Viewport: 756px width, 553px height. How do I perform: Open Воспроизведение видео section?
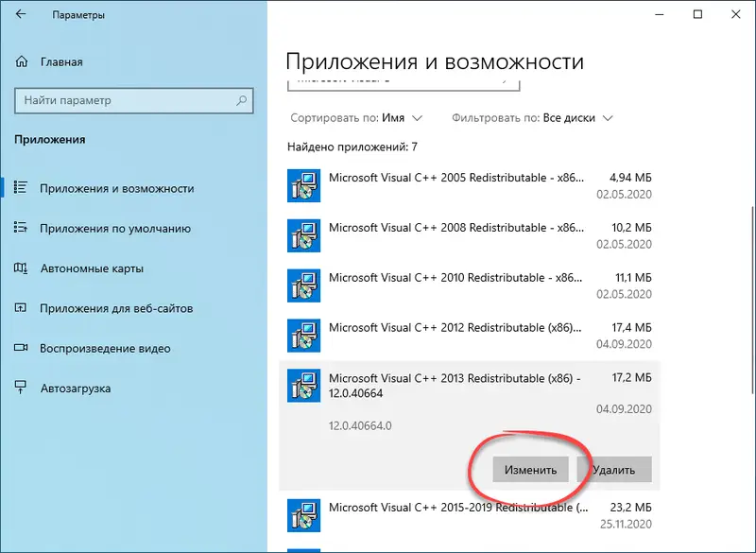(133, 348)
